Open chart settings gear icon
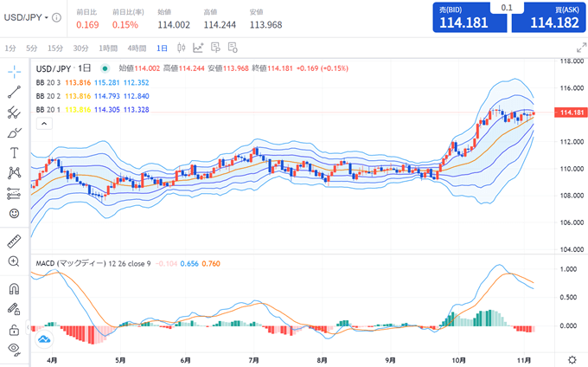The height and width of the screenshot is (367, 588). coord(572,360)
